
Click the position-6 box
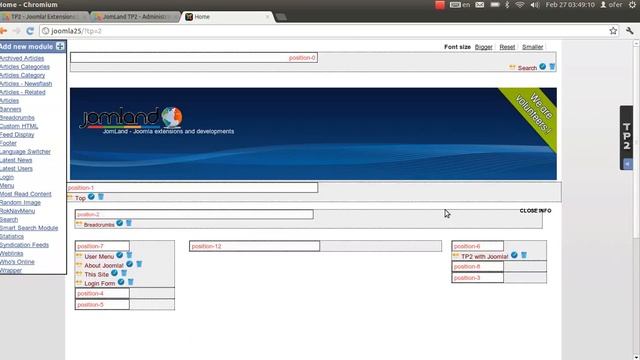[x=478, y=246]
